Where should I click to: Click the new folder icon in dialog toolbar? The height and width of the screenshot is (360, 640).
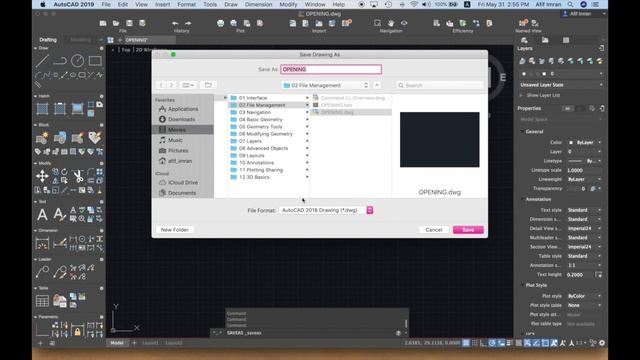coord(208,85)
